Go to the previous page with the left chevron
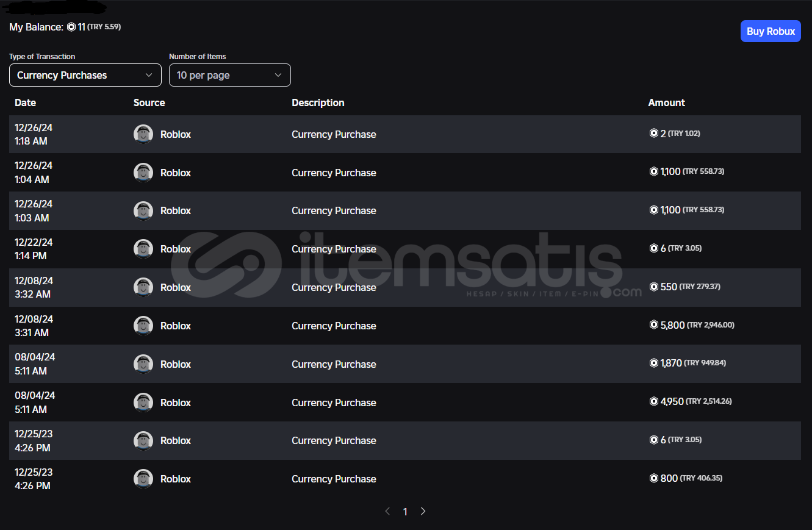Image resolution: width=812 pixels, height=530 pixels. pos(387,511)
